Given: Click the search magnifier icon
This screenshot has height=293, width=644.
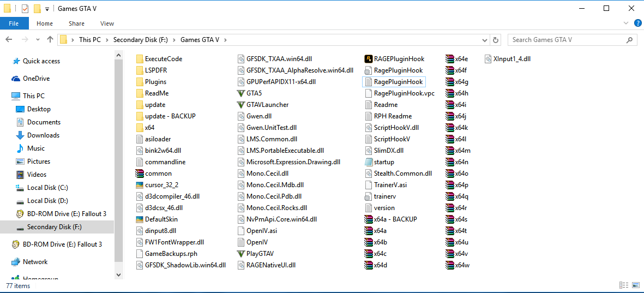Looking at the screenshot, I should pos(629,40).
